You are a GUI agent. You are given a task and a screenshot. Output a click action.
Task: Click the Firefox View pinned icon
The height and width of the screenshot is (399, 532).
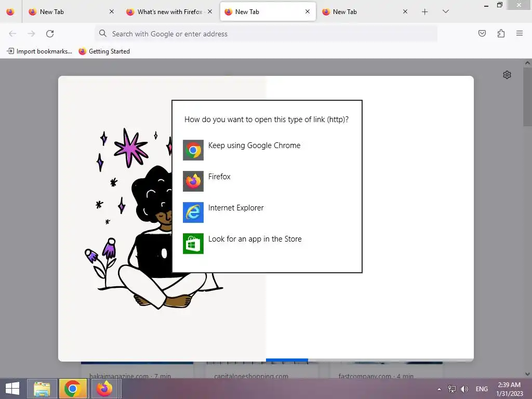10,12
